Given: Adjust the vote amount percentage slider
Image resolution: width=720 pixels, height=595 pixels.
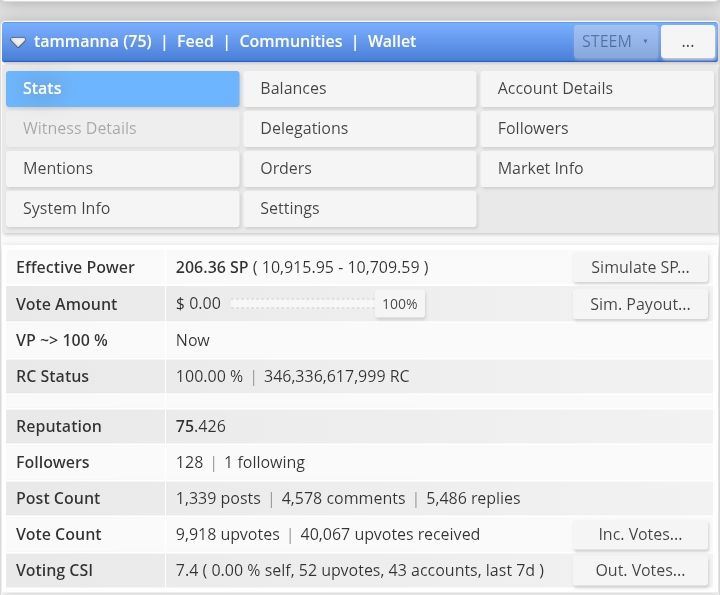Looking at the screenshot, I should click(x=399, y=304).
